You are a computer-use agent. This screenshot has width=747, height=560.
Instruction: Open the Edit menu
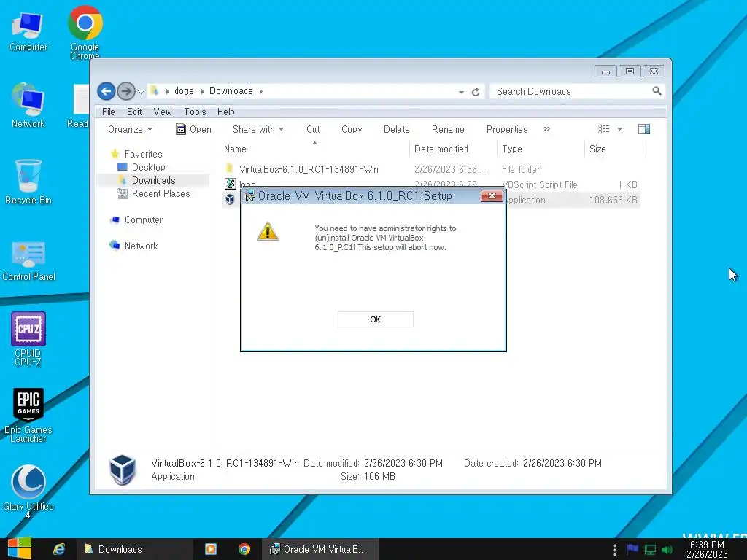point(134,112)
